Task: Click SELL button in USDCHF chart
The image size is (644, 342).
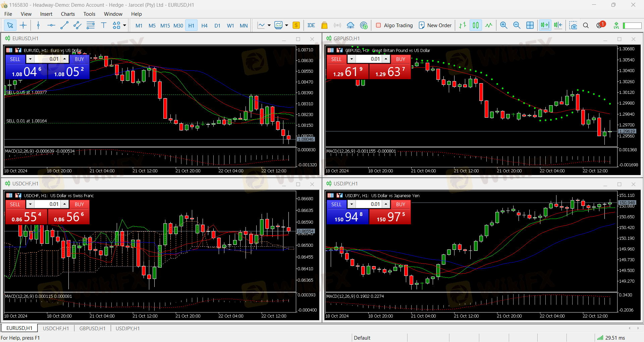Action: (x=15, y=204)
